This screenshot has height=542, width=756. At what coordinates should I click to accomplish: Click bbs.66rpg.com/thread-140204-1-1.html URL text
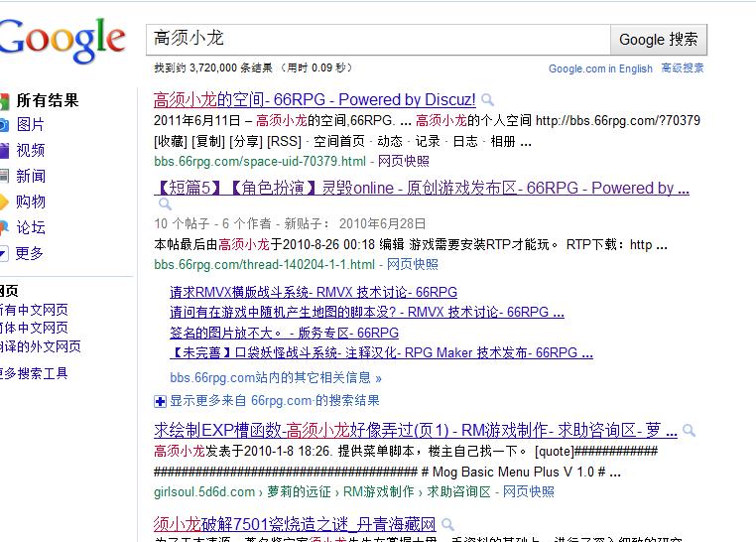[264, 264]
